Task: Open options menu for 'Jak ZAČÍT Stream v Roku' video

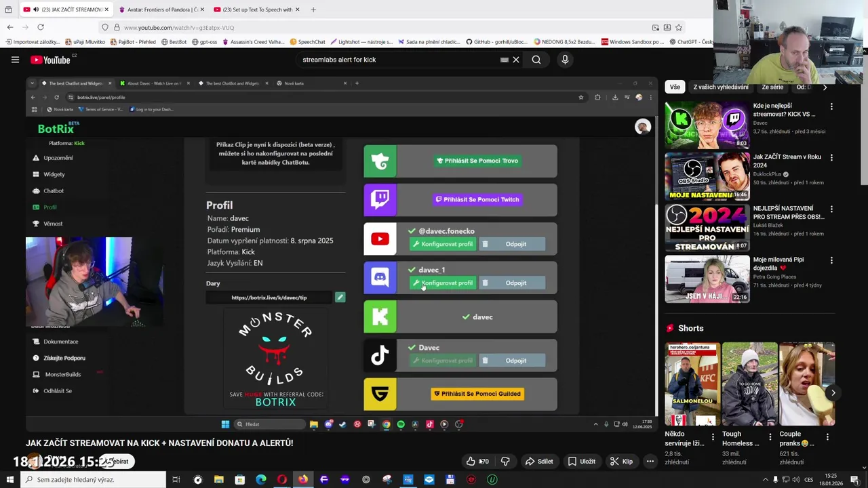Action: click(831, 157)
